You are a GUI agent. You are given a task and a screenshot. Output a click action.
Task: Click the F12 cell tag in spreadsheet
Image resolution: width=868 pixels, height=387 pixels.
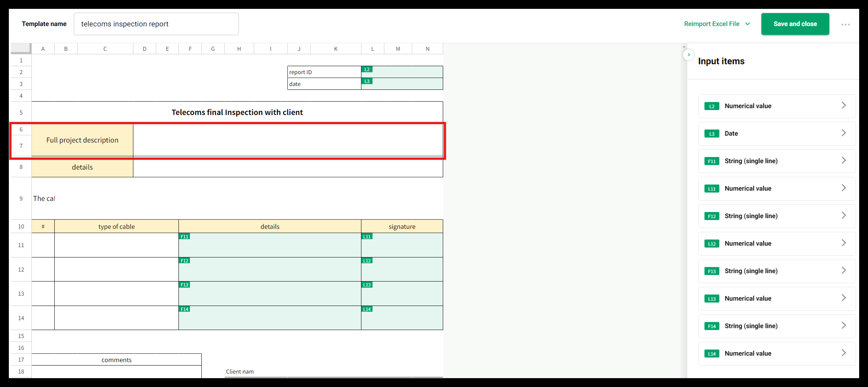pos(184,260)
